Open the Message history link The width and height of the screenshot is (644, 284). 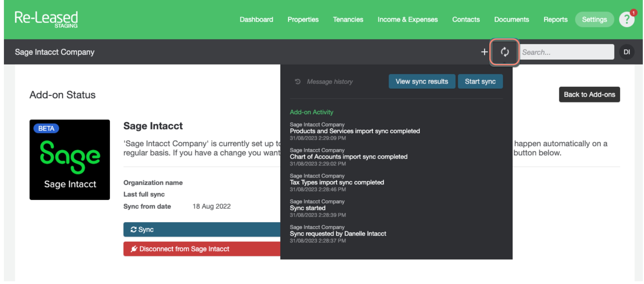[x=329, y=82]
